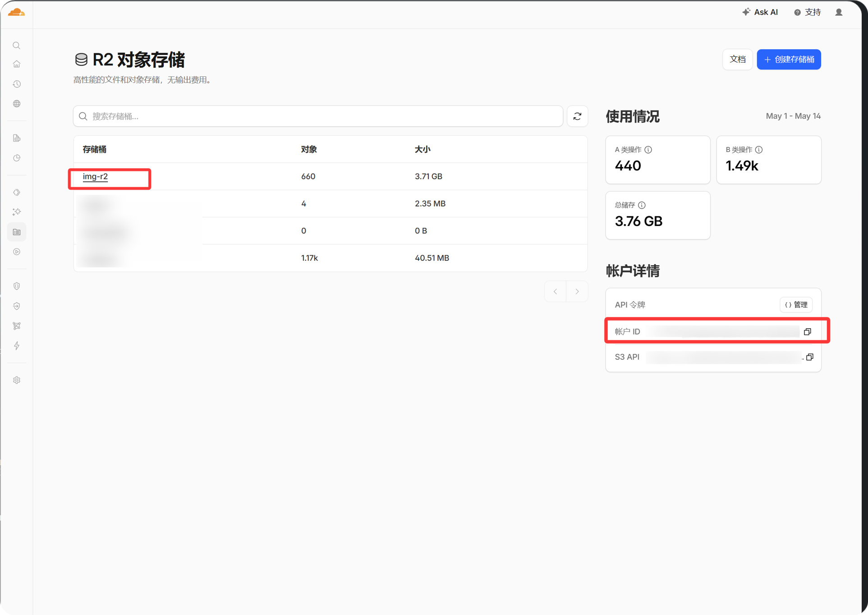Open the recent history clock icon
Screen dimensions: 868x615
[17, 84]
